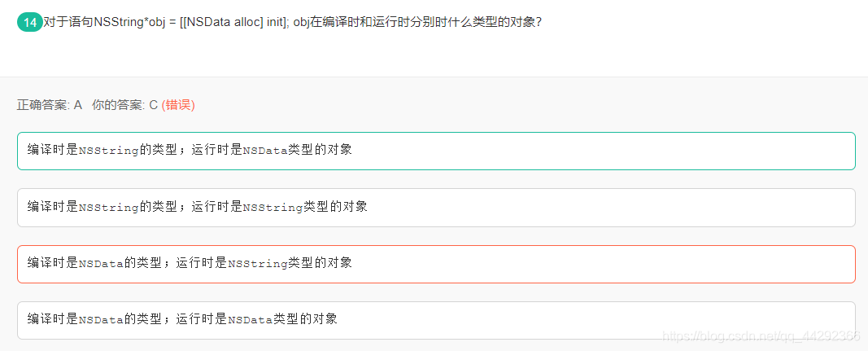Click the blog.csdn.net watermark link
The width and height of the screenshot is (868, 351).
(761, 336)
